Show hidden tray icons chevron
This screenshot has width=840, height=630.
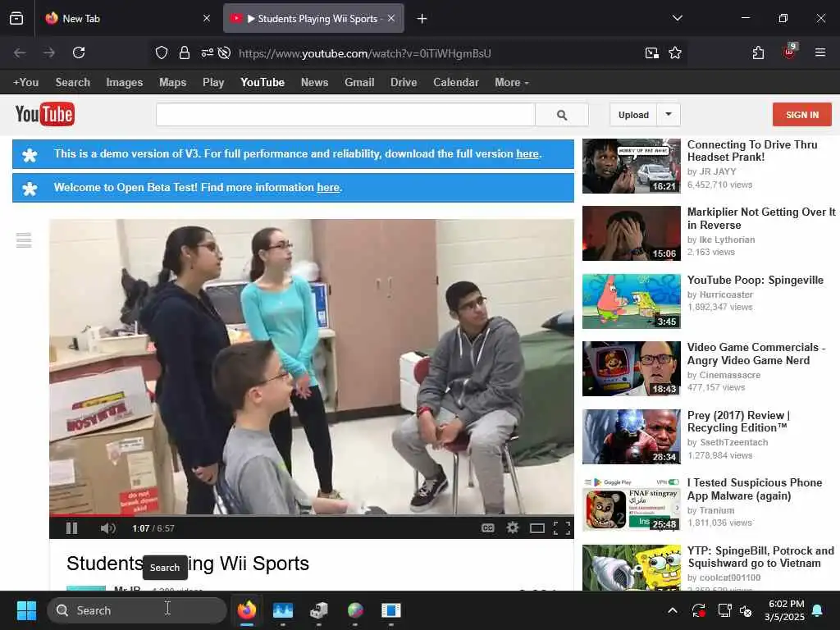(x=673, y=610)
